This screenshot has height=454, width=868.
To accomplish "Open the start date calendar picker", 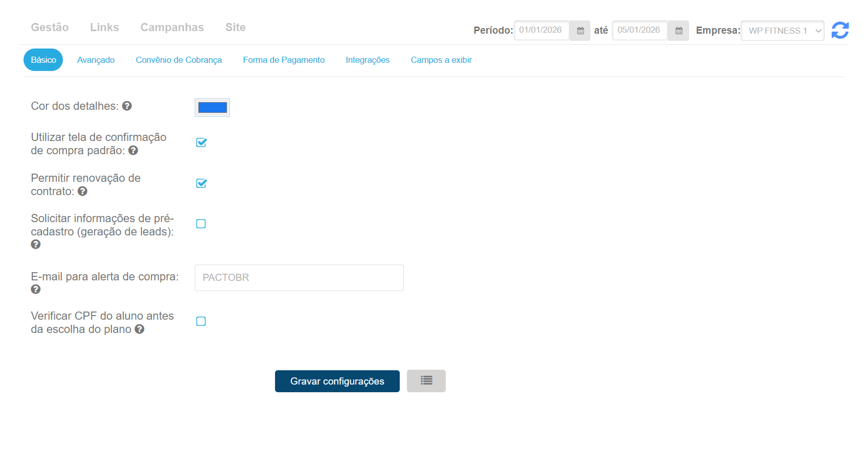I will [x=580, y=31].
